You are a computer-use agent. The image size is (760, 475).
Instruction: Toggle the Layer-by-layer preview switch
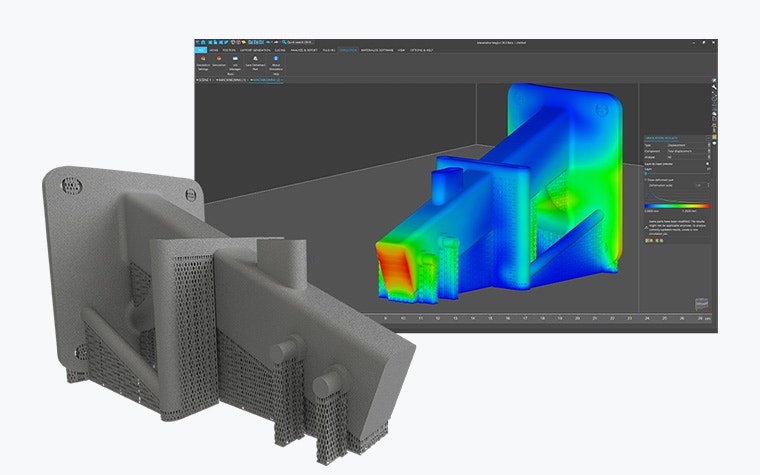tap(708, 164)
